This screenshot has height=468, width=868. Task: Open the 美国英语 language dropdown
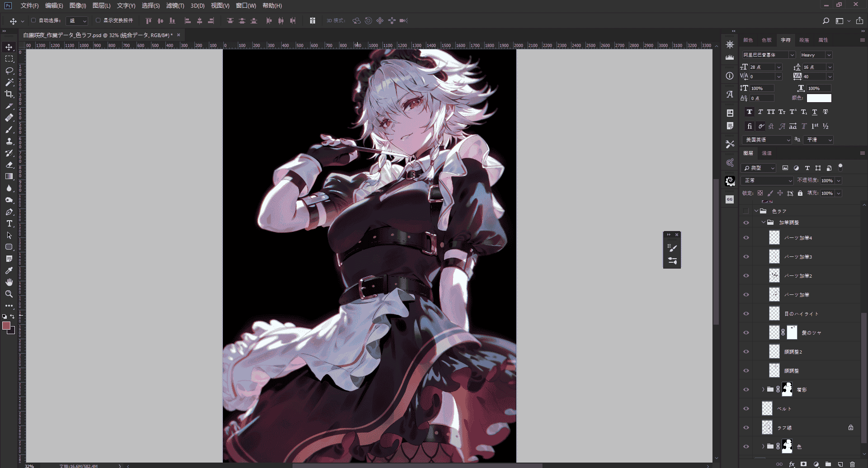pos(767,140)
